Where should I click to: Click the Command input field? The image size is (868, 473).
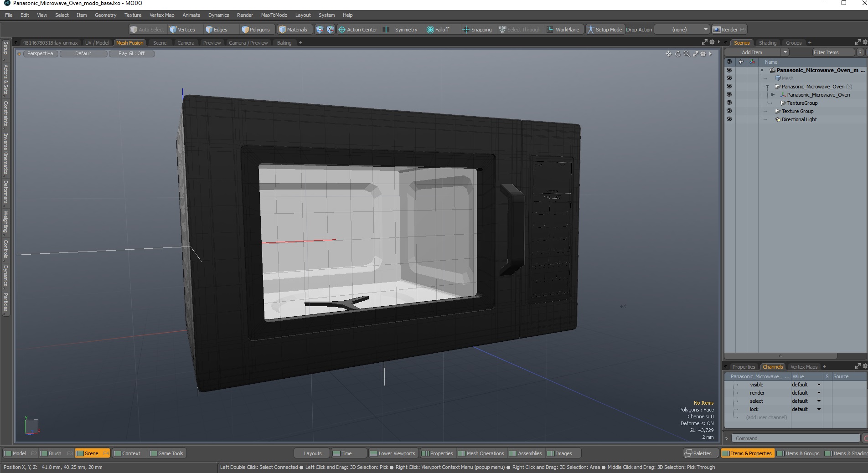796,438
